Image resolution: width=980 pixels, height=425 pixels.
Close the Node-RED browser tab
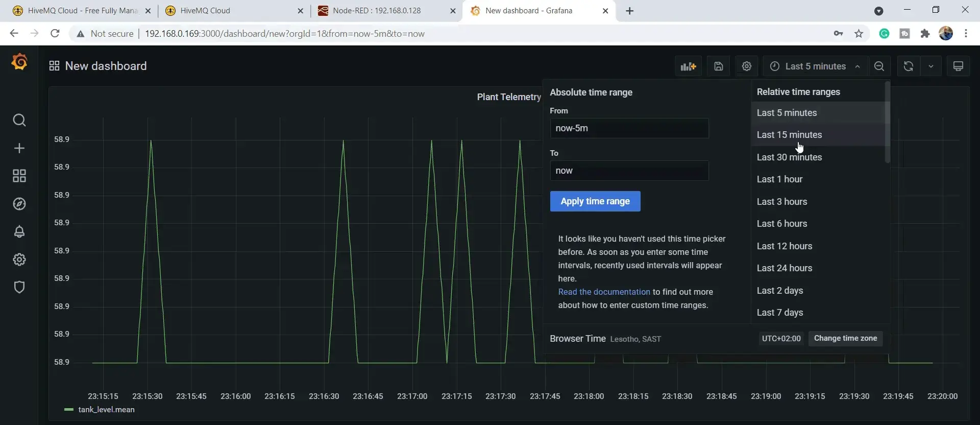click(x=453, y=11)
